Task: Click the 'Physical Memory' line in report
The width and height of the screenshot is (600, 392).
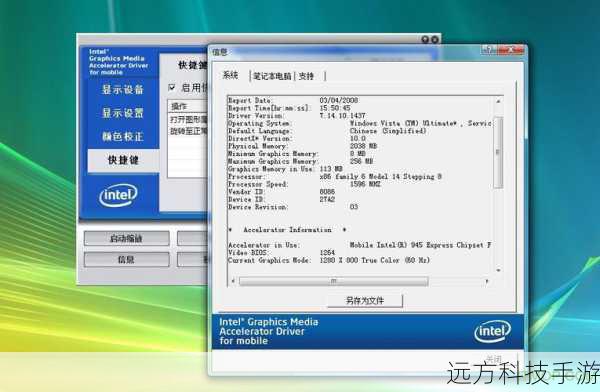Action: tap(302, 146)
